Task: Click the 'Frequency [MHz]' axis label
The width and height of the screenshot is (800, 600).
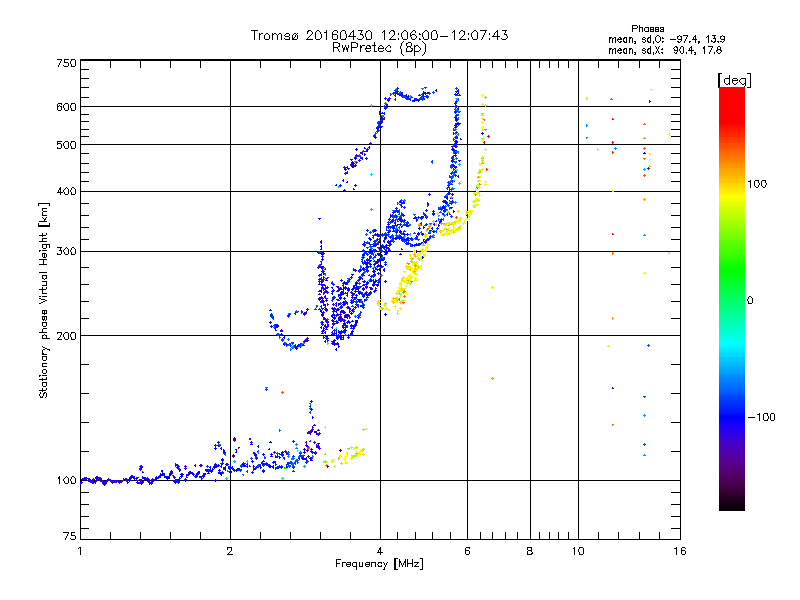Action: pos(379,564)
